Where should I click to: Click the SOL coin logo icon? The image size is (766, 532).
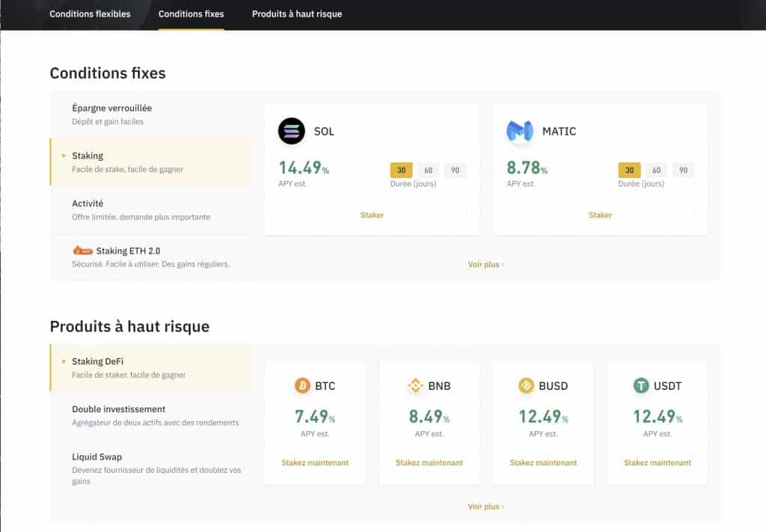[x=290, y=132]
